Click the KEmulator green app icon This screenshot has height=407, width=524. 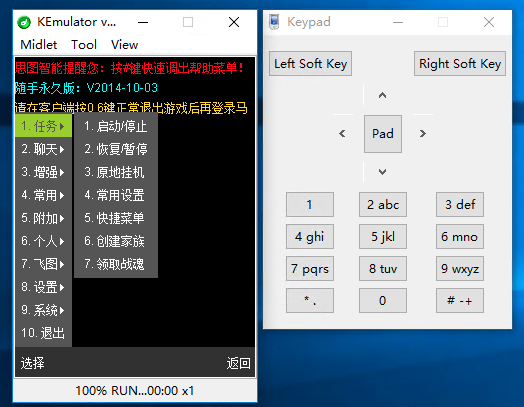(24, 22)
